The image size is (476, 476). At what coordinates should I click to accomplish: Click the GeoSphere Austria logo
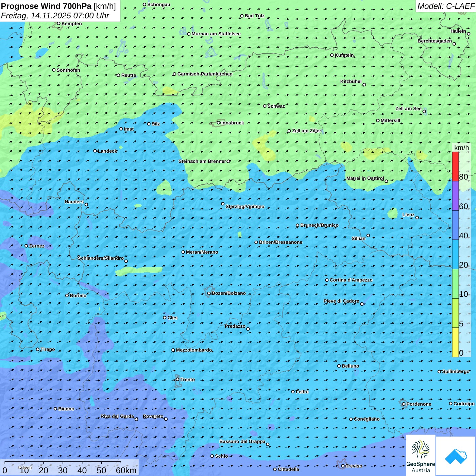[421, 455]
